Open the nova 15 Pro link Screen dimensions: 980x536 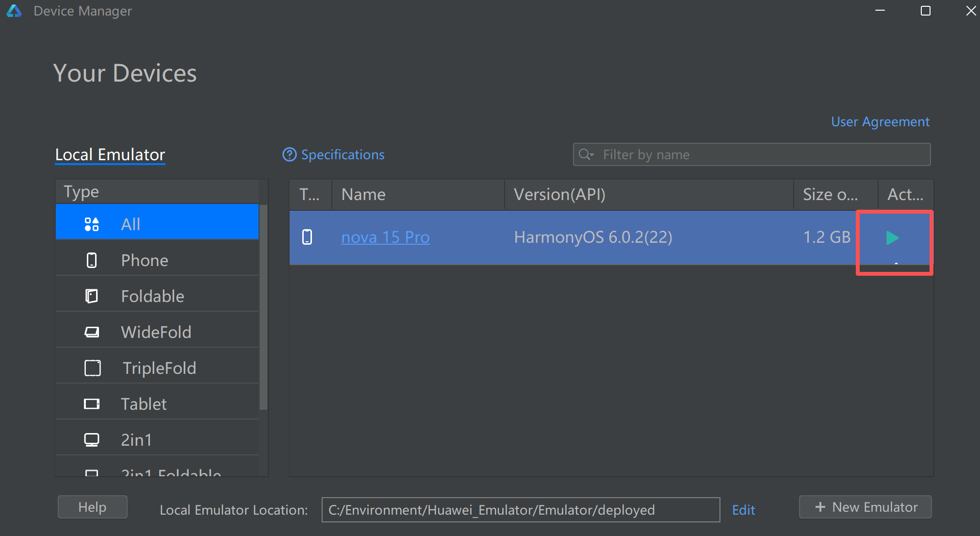click(x=385, y=237)
